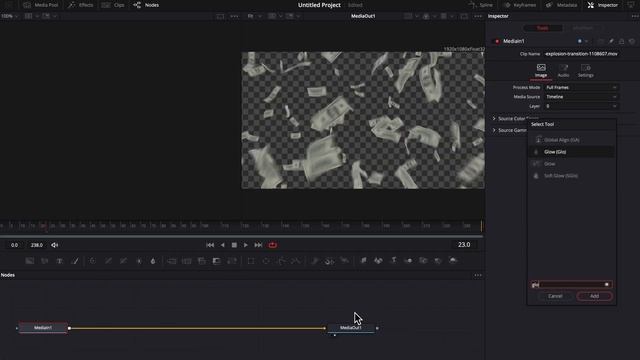Toggle the Media Pool panel button

tap(40, 5)
